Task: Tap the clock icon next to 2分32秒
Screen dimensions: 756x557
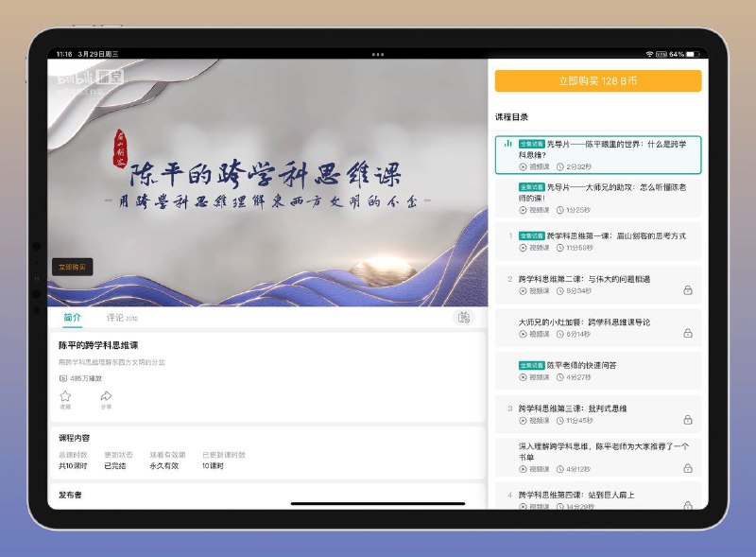Action: tap(558, 167)
